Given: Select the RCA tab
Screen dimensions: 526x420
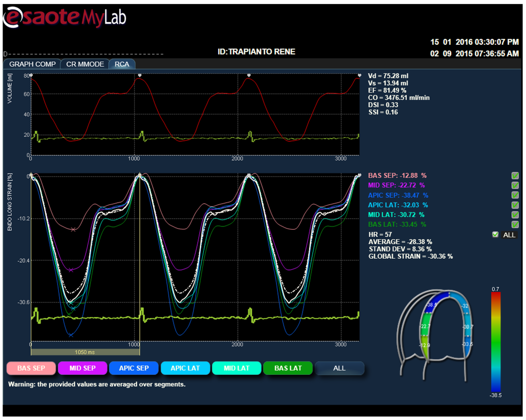Looking at the screenshot, I should pyautogui.click(x=122, y=64).
